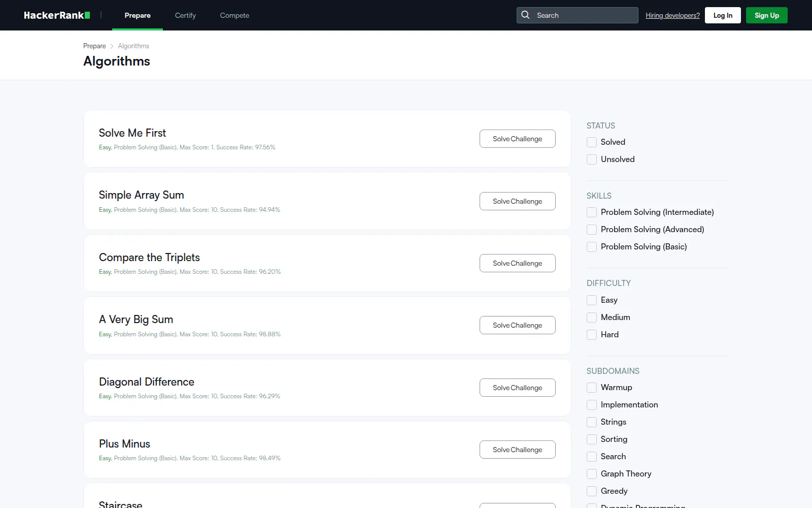Open the A Very Big Sum title

(x=136, y=320)
